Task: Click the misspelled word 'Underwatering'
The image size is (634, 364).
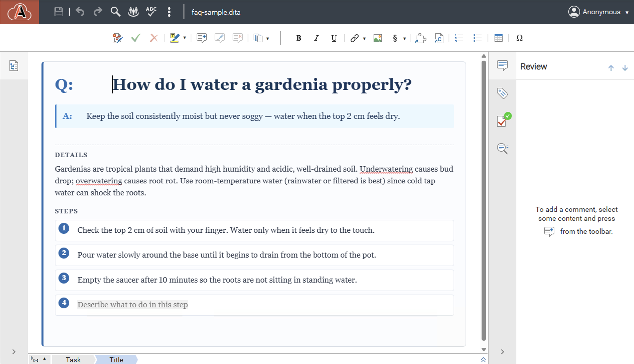Action: 386,169
